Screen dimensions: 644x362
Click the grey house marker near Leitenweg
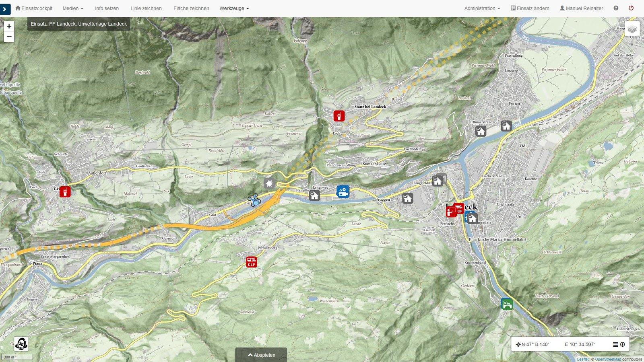coord(314,195)
